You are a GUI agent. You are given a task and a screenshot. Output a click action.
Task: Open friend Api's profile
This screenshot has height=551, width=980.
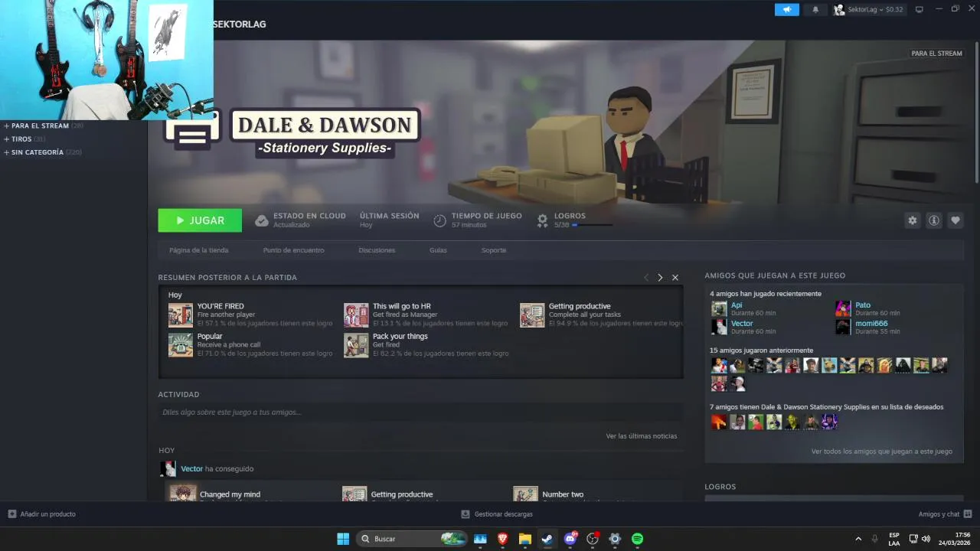click(x=737, y=305)
